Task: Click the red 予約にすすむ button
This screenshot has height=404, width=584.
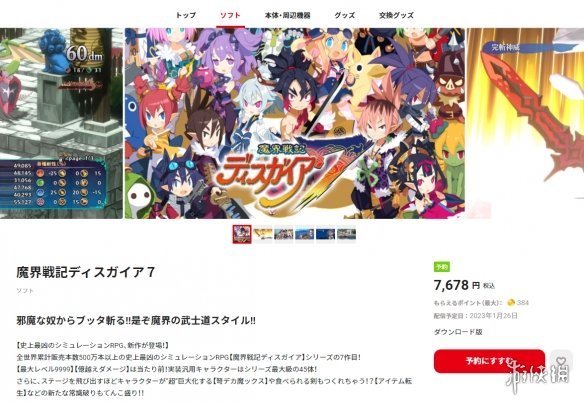Action: (489, 361)
